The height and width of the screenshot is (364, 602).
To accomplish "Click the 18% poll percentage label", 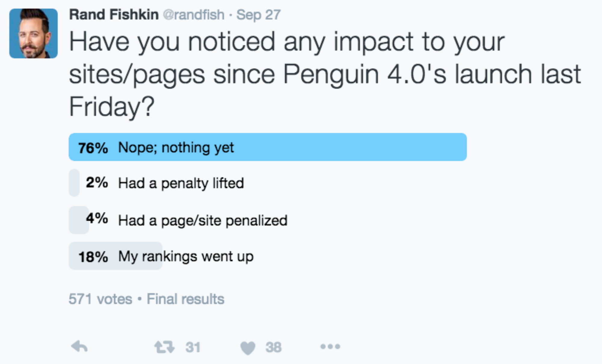I will pyautogui.click(x=93, y=257).
